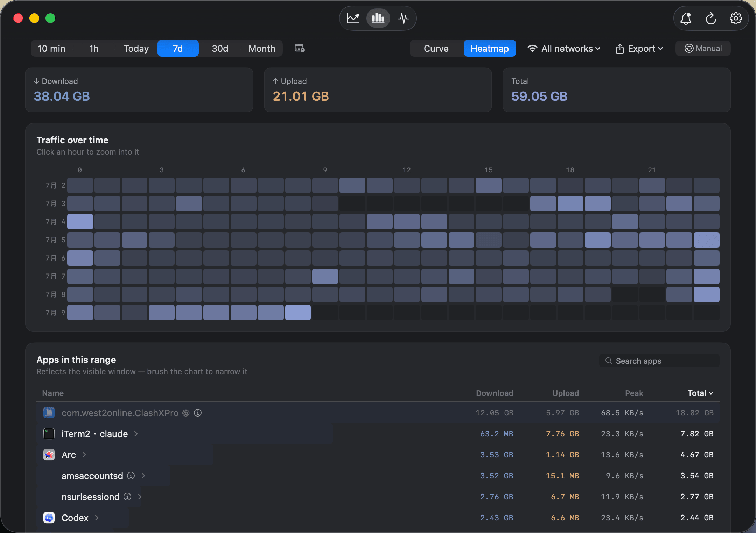The width and height of the screenshot is (756, 533).
Task: Click the Upload 21.01 GB summary card
Action: point(378,90)
